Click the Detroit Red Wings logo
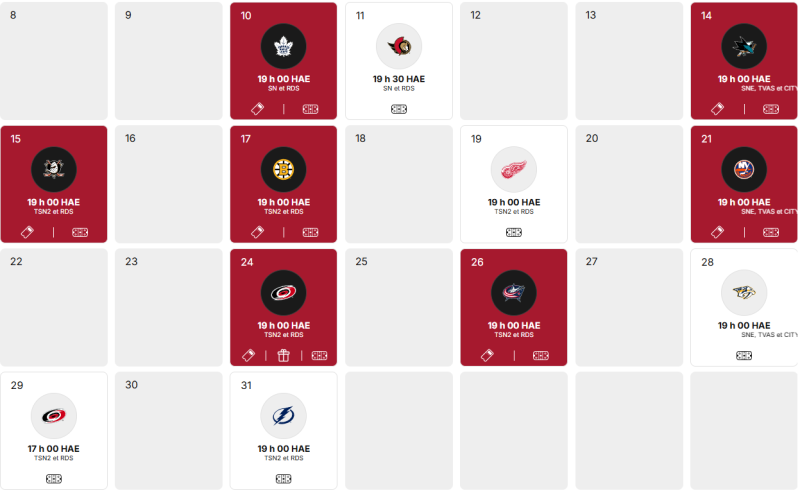This screenshot has height=493, width=800. coord(514,169)
